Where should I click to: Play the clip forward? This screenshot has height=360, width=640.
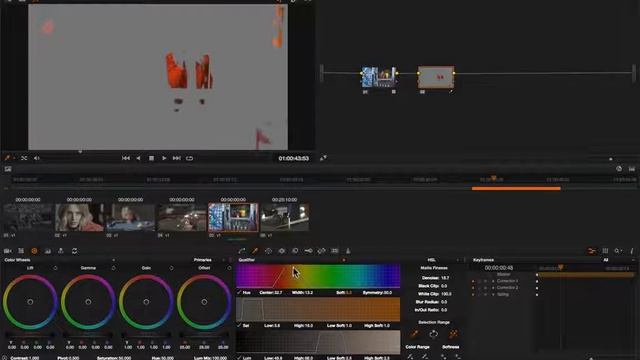(164, 158)
